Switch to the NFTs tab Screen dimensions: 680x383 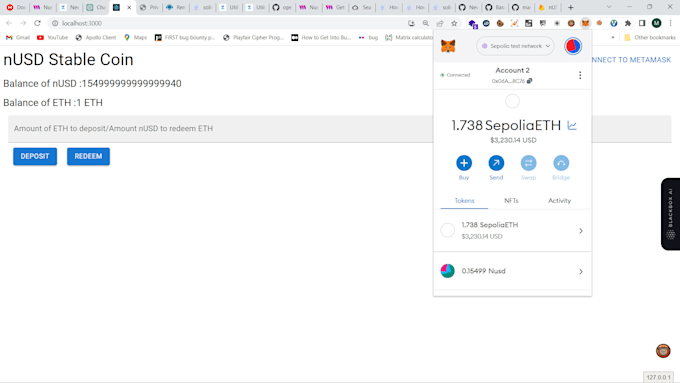click(x=511, y=201)
